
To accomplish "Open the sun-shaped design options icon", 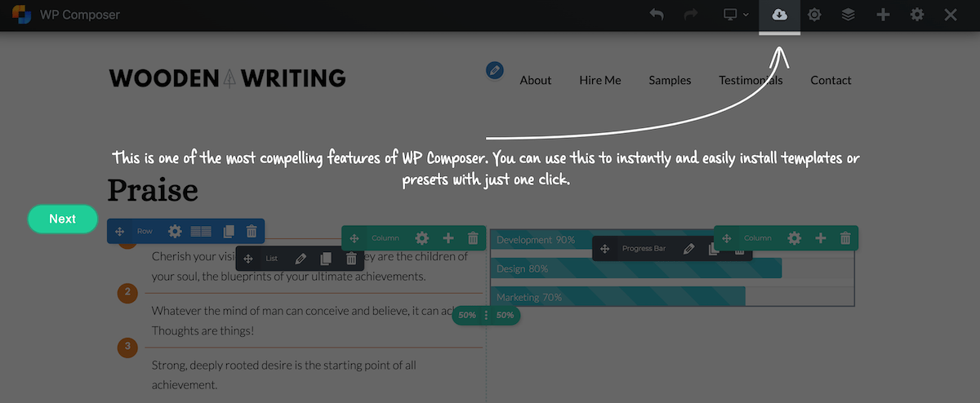I will pos(814,15).
